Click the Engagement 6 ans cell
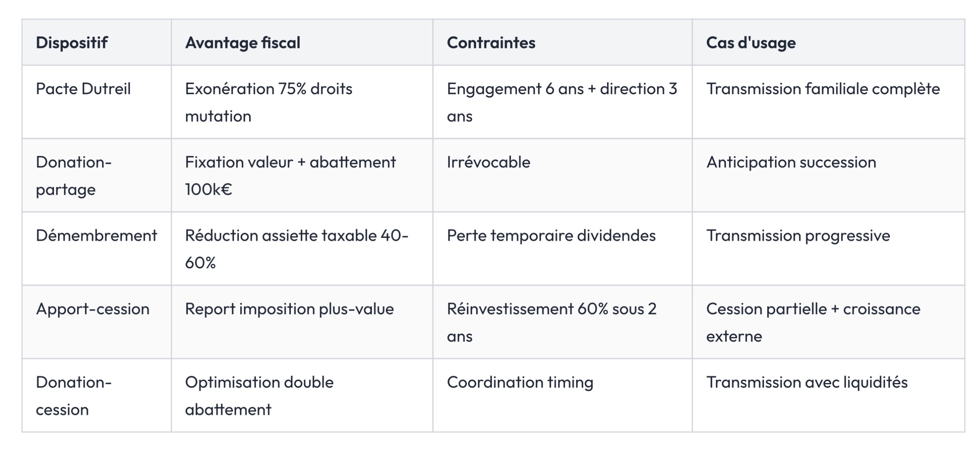Image resolution: width=980 pixels, height=451 pixels. (562, 102)
